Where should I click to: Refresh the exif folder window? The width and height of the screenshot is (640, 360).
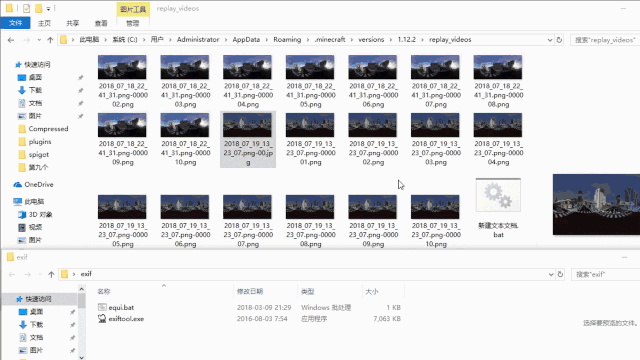560,274
